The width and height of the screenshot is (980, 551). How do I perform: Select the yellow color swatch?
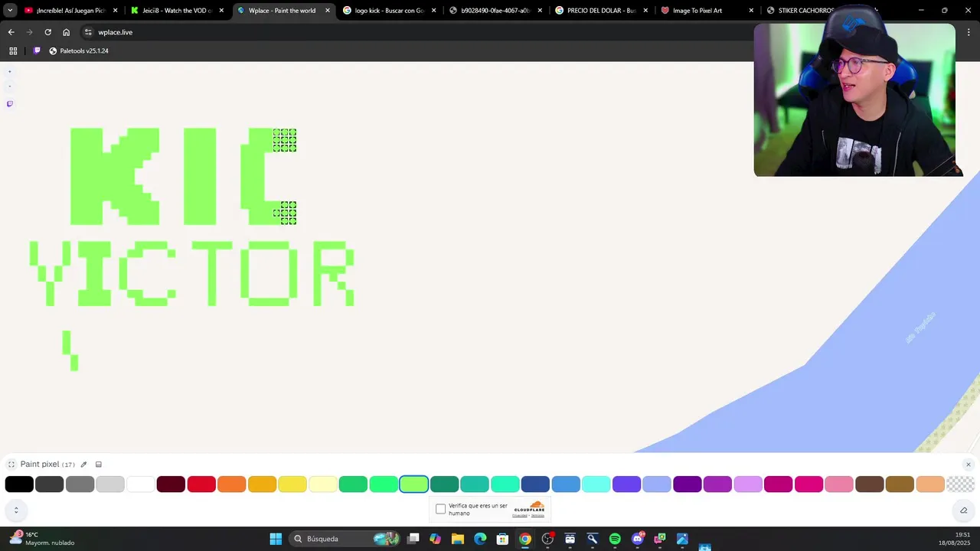tap(292, 484)
